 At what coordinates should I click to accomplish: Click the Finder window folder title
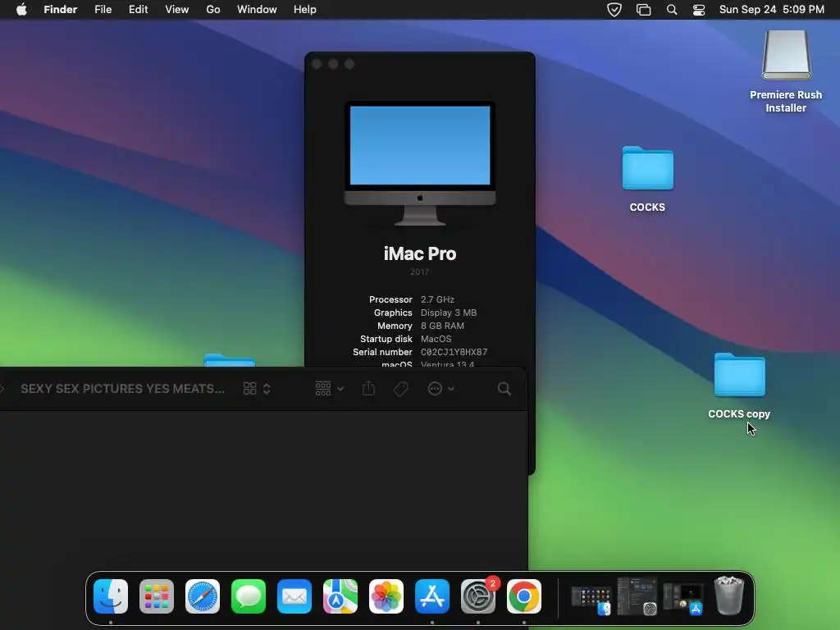coord(123,388)
